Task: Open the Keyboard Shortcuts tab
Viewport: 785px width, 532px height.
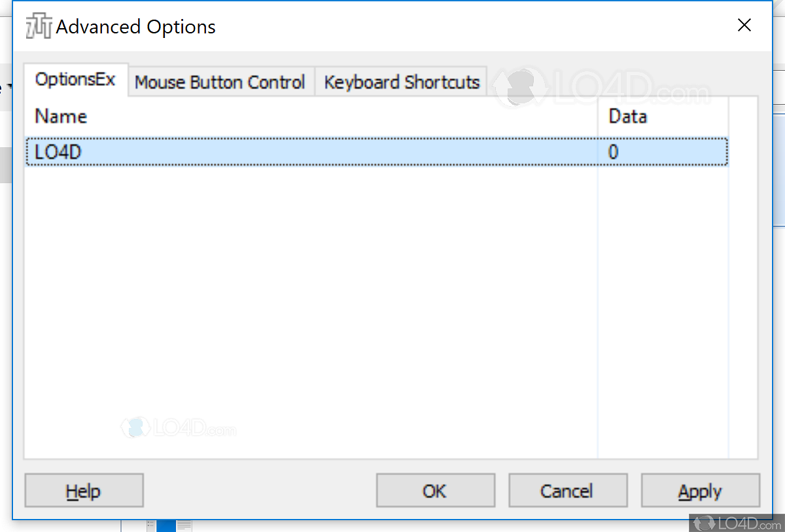Action: [x=401, y=82]
